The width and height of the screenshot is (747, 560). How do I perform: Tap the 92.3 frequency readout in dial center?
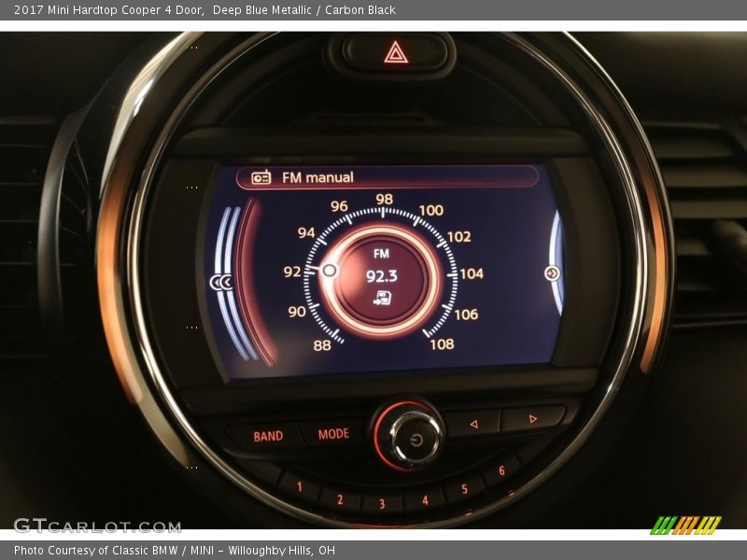tap(381, 276)
